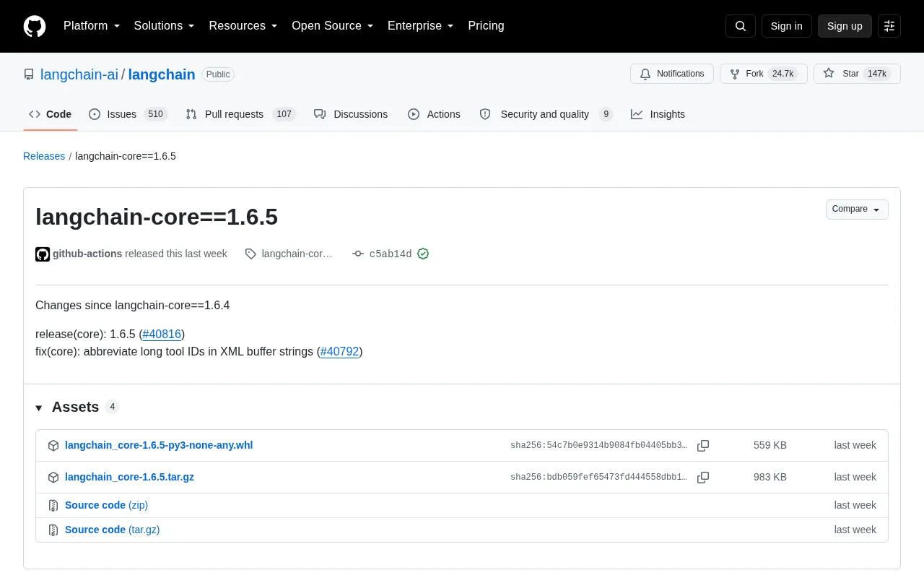Click the green verified commit checkmark
Viewport: 924px width, 578px height.
[x=423, y=254]
